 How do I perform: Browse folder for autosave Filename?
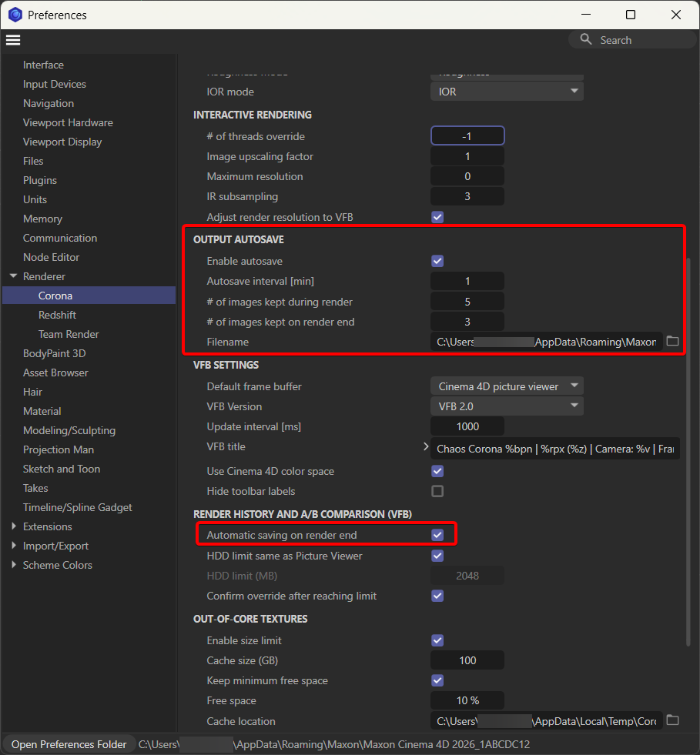[x=672, y=342]
